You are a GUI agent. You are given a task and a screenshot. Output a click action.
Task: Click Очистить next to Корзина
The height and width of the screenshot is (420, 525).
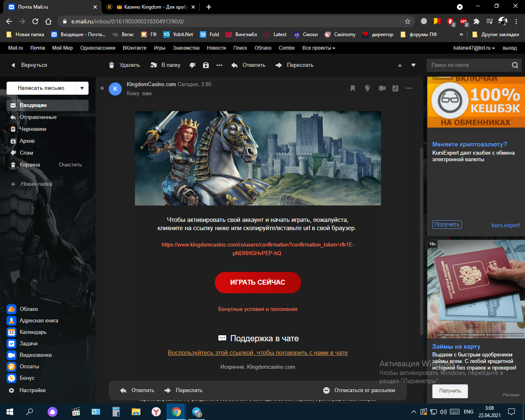[71, 165]
